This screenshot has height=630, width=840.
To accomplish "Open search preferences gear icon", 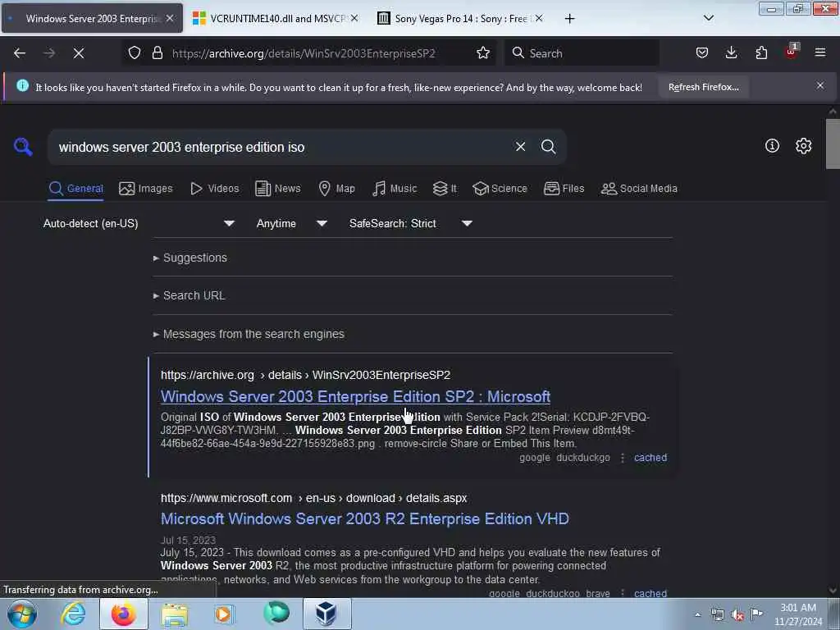I will tap(803, 146).
